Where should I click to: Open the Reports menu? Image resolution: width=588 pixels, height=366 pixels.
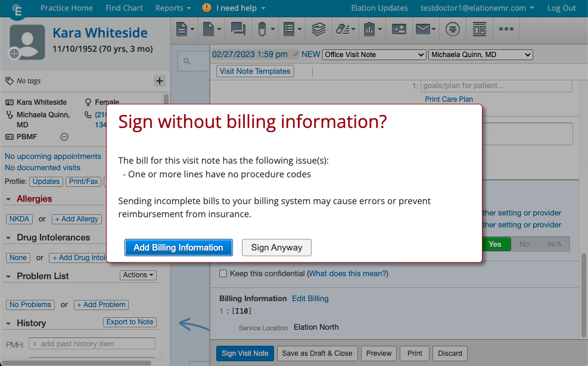pos(172,8)
